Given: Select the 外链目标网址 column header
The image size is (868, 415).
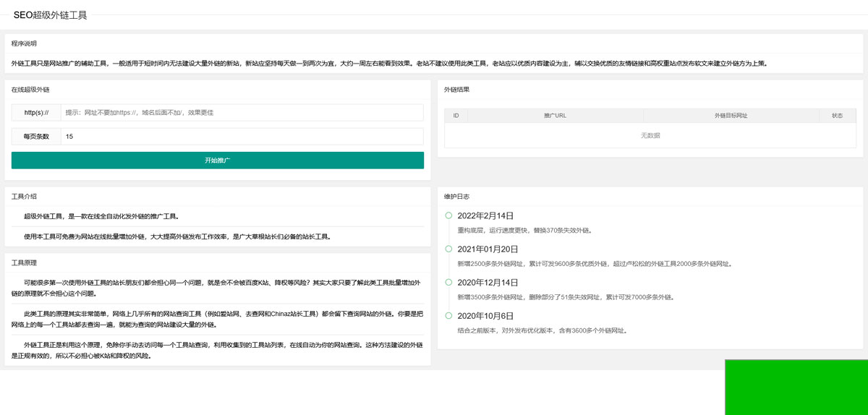Looking at the screenshot, I should coord(731,116).
